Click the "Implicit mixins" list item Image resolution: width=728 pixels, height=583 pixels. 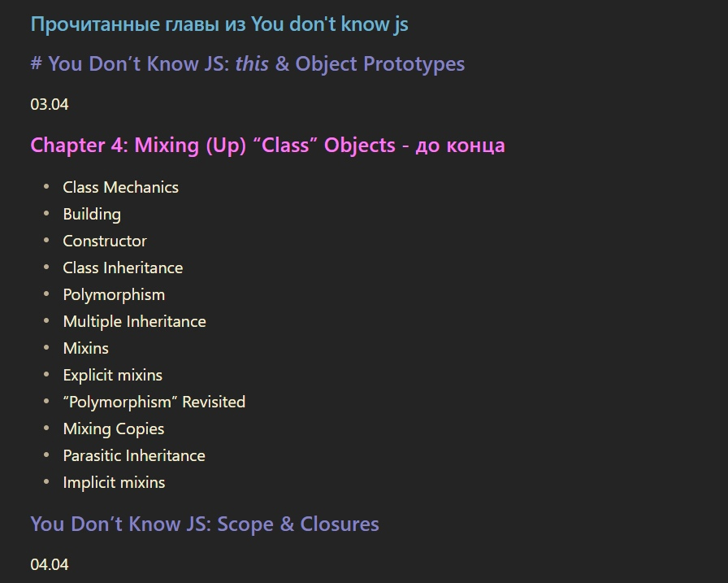tap(114, 482)
